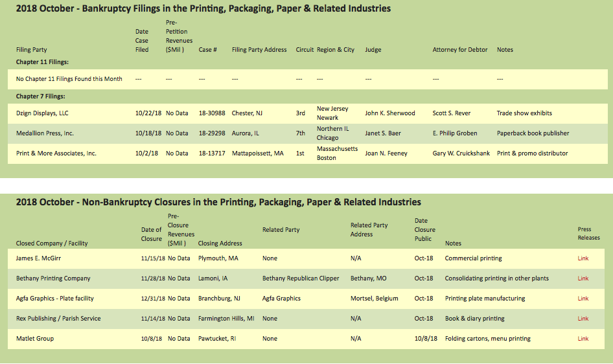Screen dimensions: 613x364
Task: Select Bethany Republican Clipper related party
Action: pyautogui.click(x=301, y=279)
